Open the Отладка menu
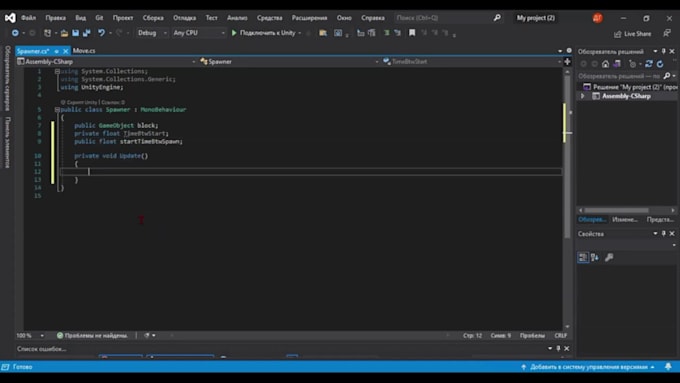The image size is (680, 383). click(x=184, y=18)
